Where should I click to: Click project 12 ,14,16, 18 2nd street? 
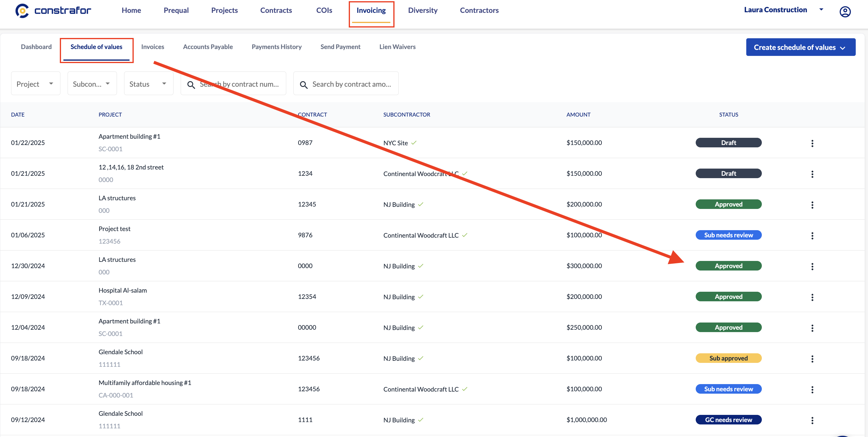pos(131,167)
